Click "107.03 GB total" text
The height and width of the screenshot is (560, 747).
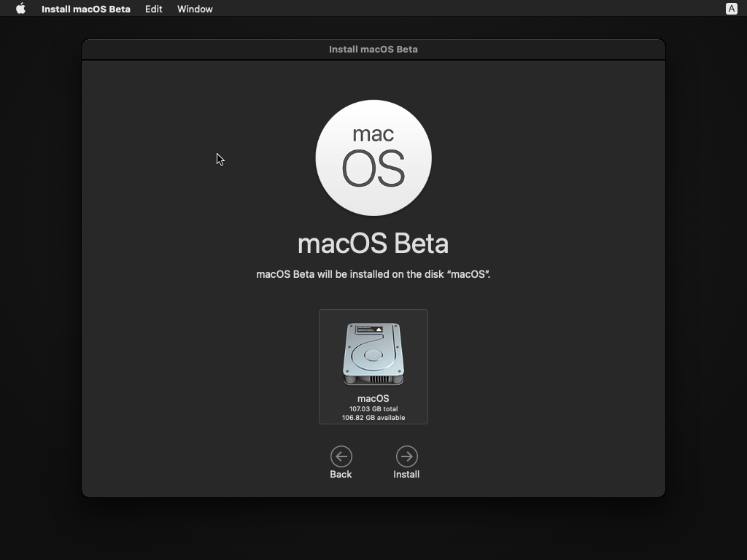click(373, 408)
